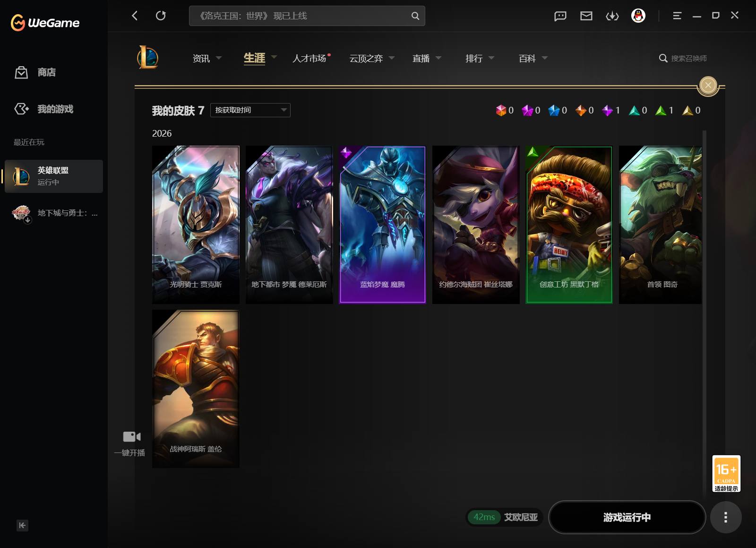Open the 排行 tab
This screenshot has width=756, height=548.
pos(474,58)
